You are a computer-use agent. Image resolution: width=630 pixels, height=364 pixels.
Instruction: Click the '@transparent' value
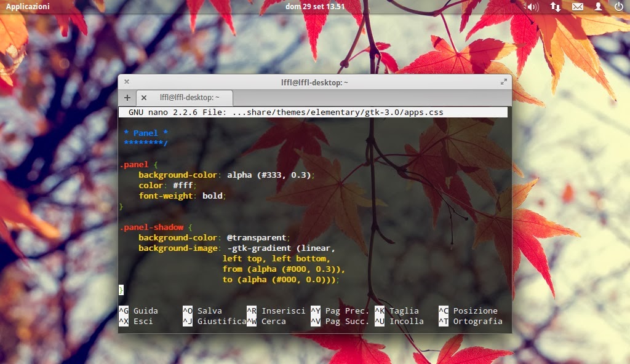(x=257, y=237)
